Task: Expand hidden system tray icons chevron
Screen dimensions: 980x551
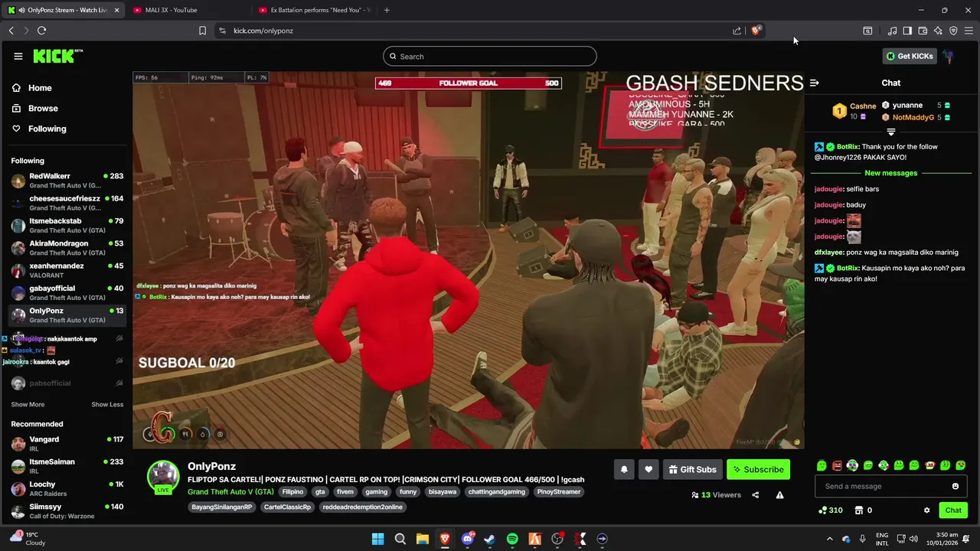Action: (829, 539)
